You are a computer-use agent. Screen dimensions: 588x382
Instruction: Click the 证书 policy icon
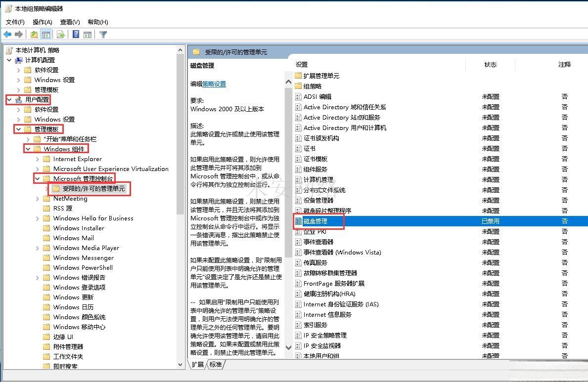tap(299, 148)
